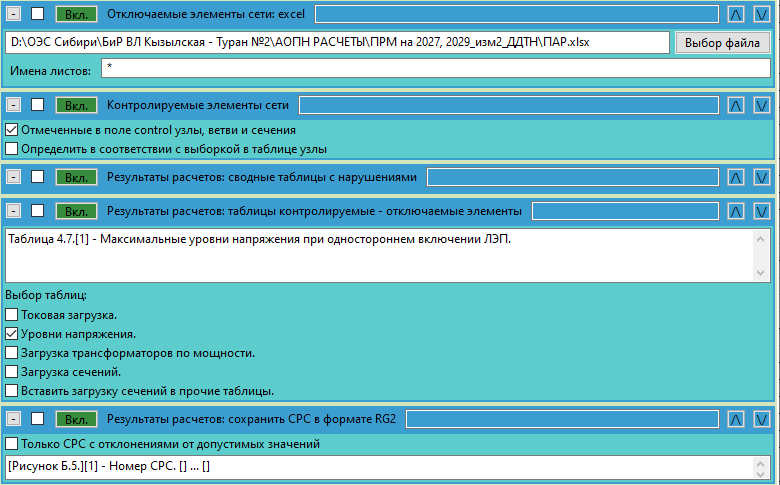Move 'Отключаемые элементы сети: excel' section up

pyautogui.click(x=736, y=14)
